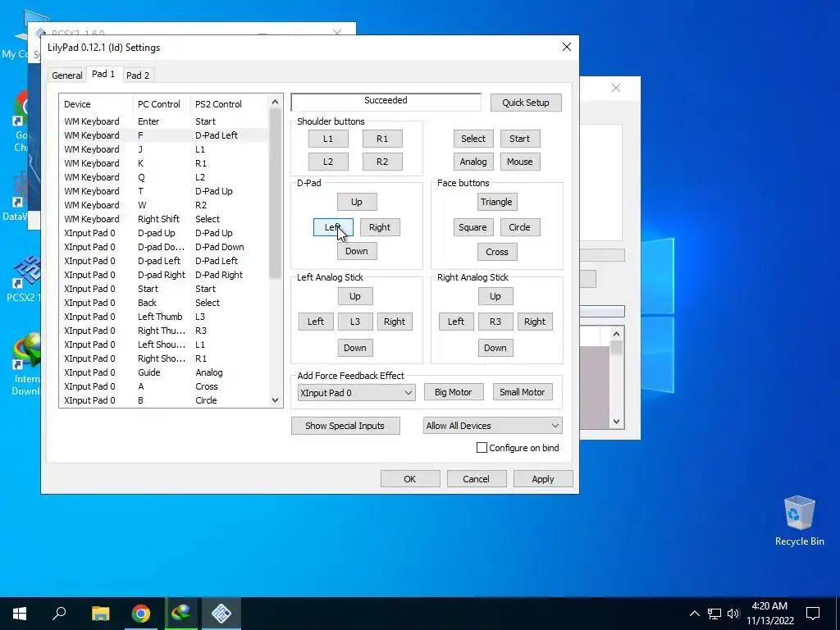The width and height of the screenshot is (840, 630).
Task: Bind Right Analog Stick Up
Action: (495, 296)
